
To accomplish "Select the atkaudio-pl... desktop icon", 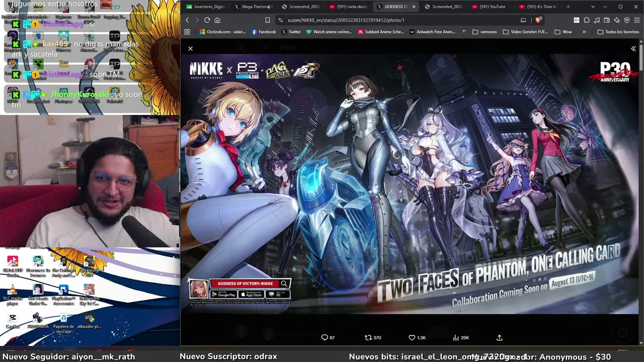I will click(x=89, y=321).
